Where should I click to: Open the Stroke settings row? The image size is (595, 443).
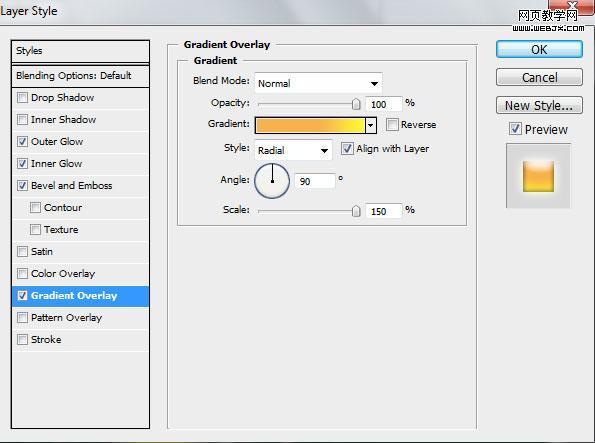tap(80, 339)
